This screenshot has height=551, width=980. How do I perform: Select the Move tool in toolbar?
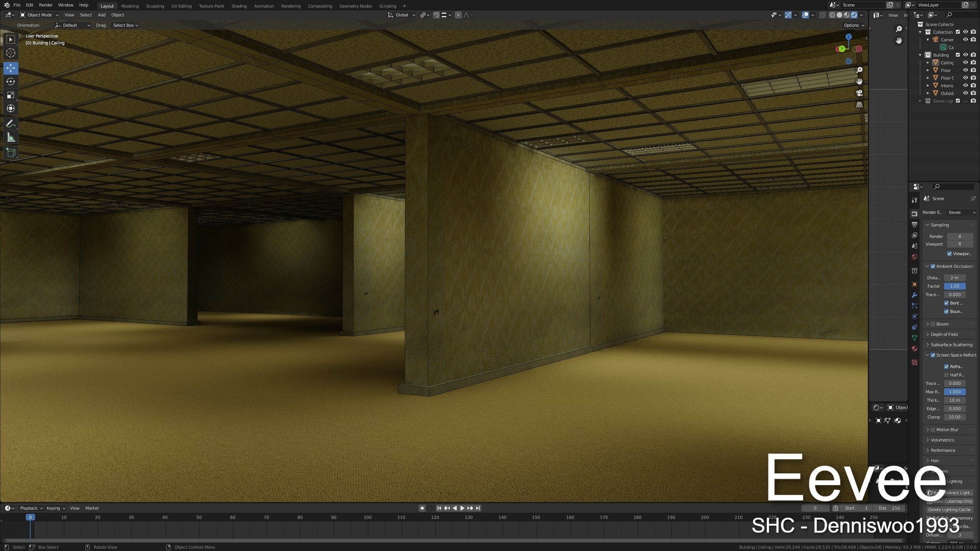11,68
